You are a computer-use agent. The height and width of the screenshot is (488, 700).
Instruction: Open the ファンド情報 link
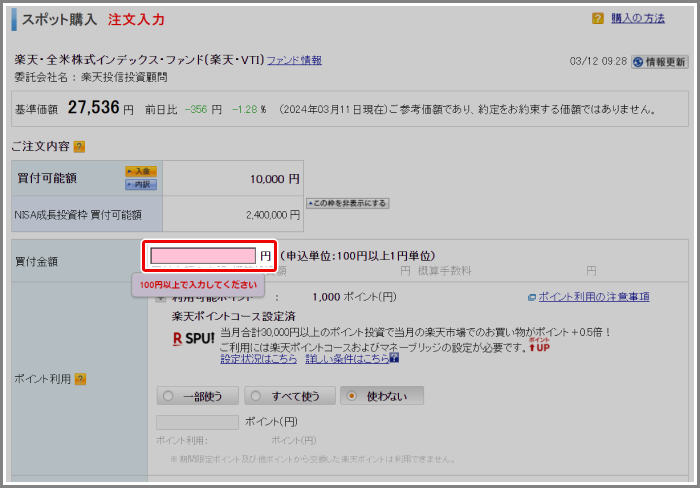294,60
